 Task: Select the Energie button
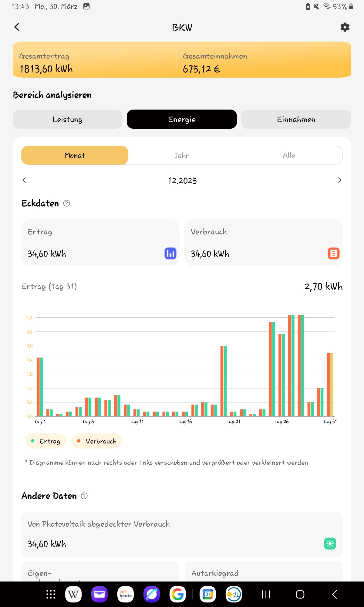(182, 119)
